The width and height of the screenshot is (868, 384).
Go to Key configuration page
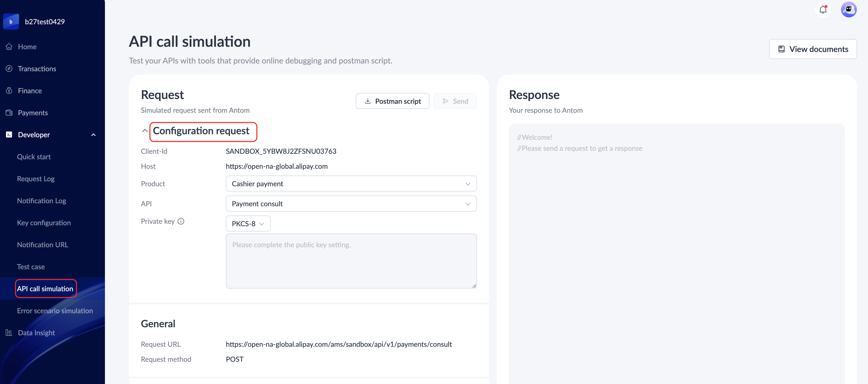point(44,223)
